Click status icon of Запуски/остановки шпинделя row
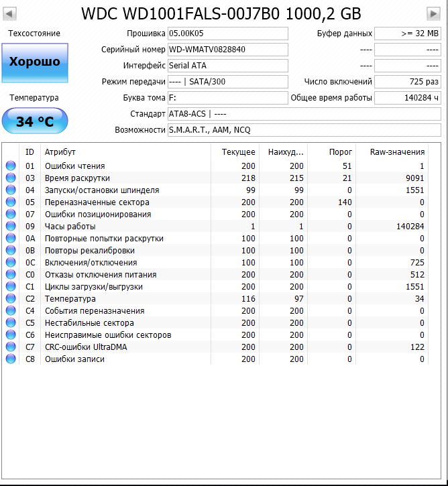The image size is (448, 486). click(11, 190)
